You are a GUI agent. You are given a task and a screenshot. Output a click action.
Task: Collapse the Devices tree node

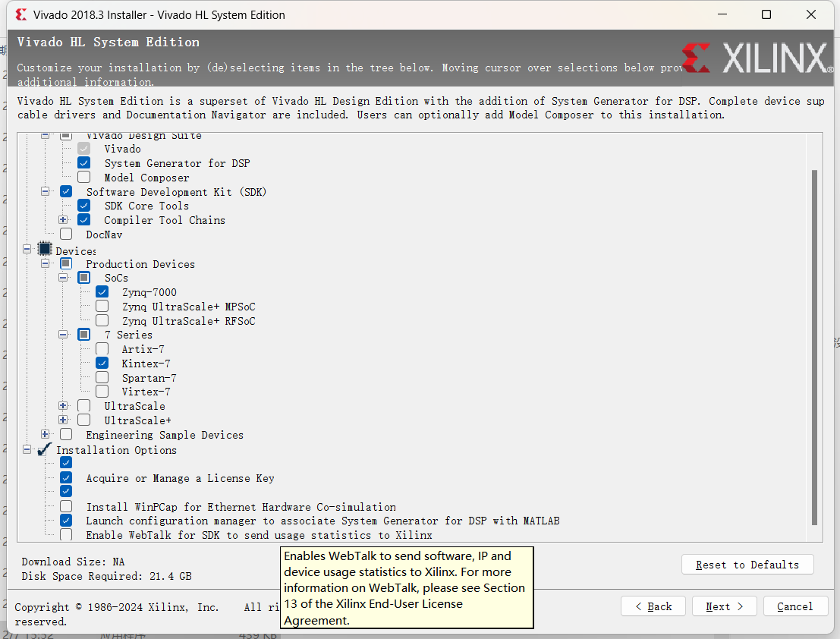point(27,249)
